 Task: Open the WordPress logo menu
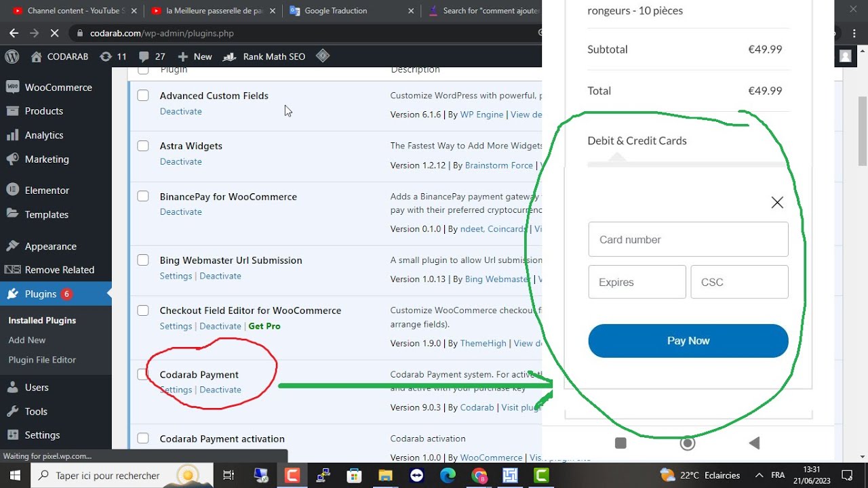(x=12, y=57)
